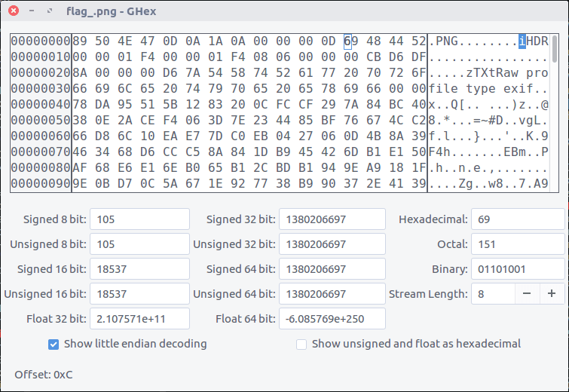Toggle Show little endian decoding checkbox

(54, 344)
